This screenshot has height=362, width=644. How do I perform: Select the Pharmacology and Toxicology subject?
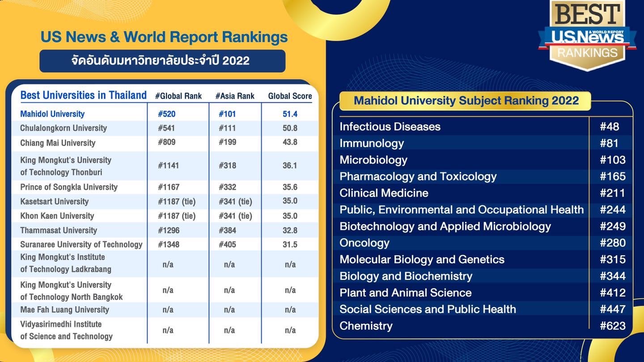pyautogui.click(x=418, y=177)
